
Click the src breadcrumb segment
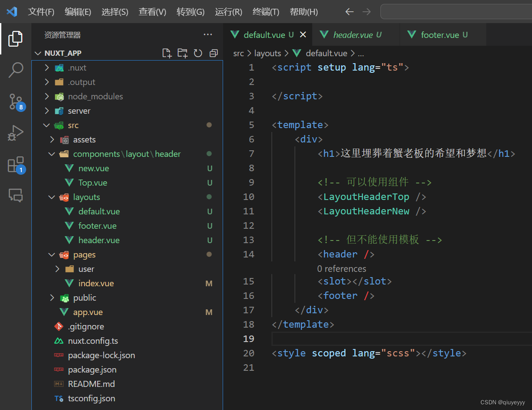point(238,53)
